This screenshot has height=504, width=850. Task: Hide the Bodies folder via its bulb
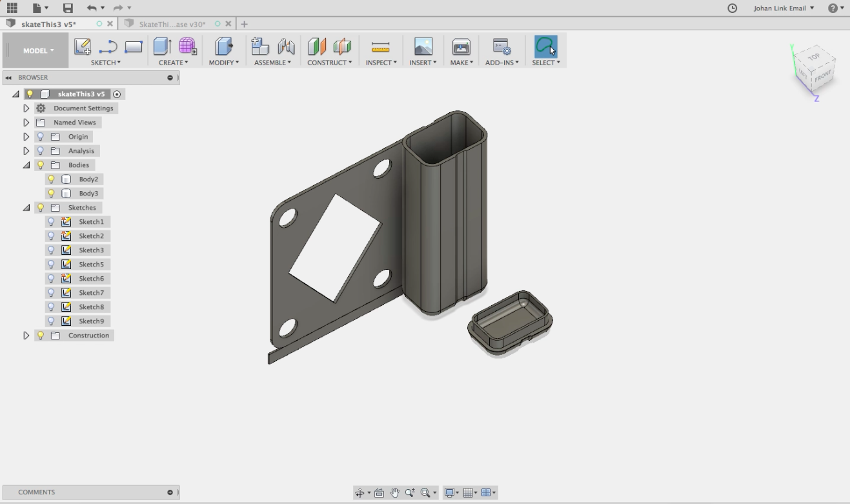(x=41, y=165)
